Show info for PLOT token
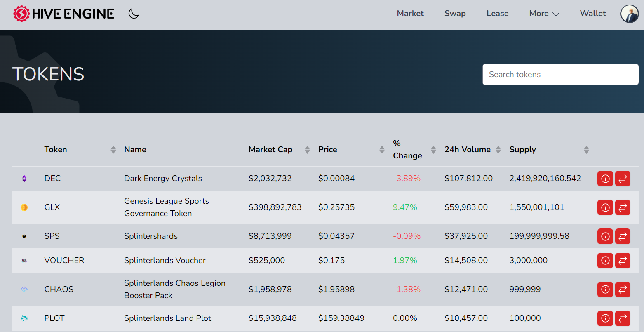 coord(605,318)
